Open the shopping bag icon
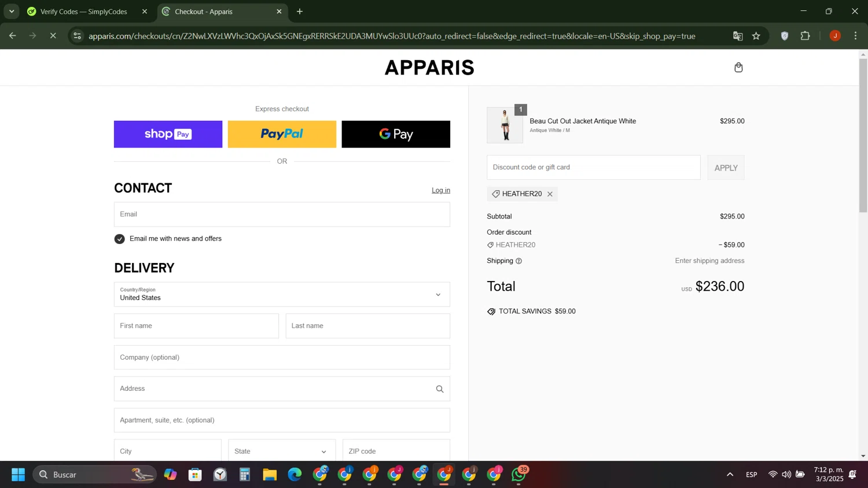Image resolution: width=868 pixels, height=488 pixels. coord(738,68)
